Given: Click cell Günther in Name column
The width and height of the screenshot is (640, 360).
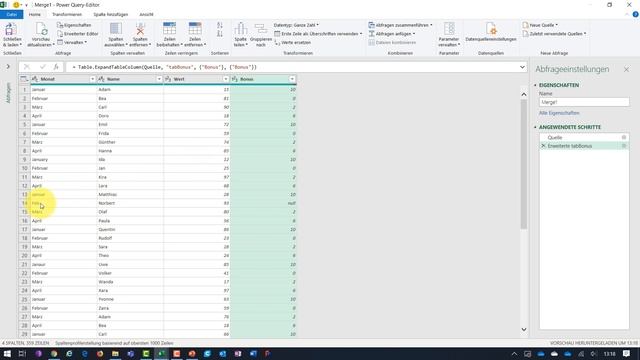Looking at the screenshot, I should [130, 142].
